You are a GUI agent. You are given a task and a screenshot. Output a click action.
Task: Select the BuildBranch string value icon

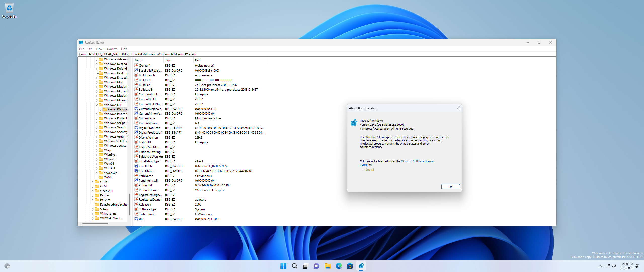[136, 75]
